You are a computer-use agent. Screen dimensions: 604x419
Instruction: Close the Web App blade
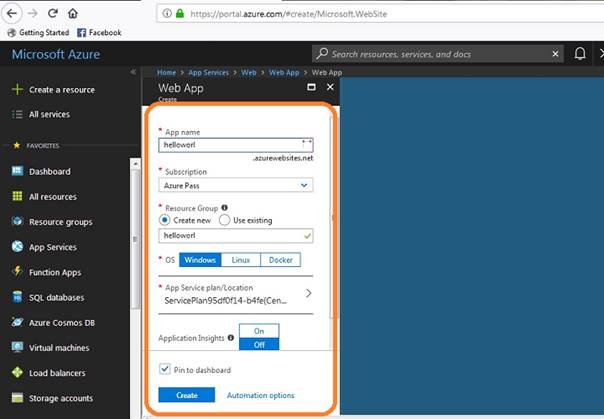pyautogui.click(x=330, y=87)
